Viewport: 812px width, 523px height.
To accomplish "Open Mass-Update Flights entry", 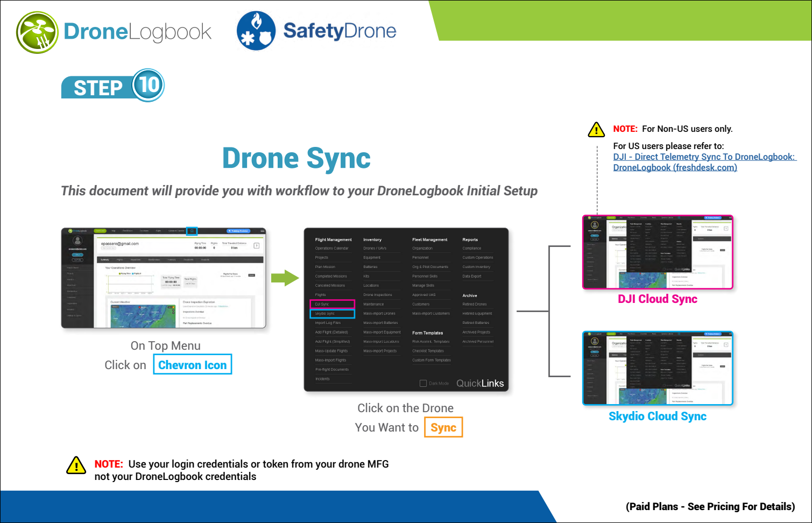I will click(x=331, y=351).
